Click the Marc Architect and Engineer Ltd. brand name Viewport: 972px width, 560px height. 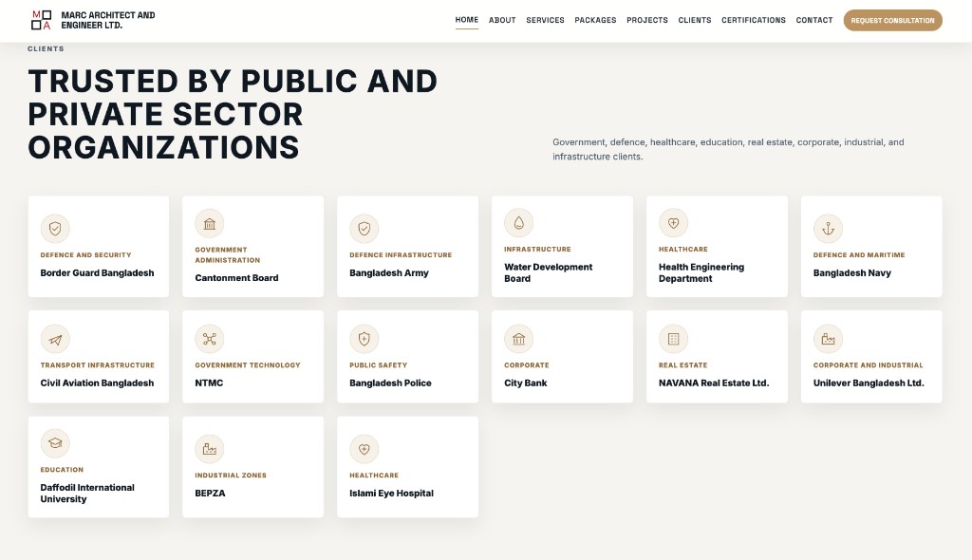[x=108, y=20]
